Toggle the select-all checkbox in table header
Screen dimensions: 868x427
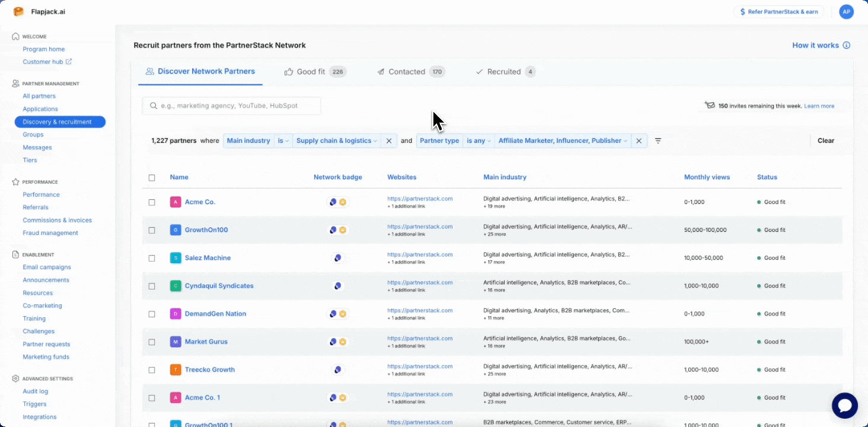(x=152, y=178)
